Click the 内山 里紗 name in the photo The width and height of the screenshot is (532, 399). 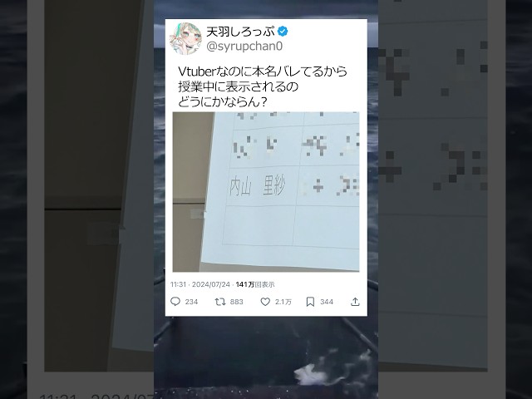pyautogui.click(x=257, y=186)
